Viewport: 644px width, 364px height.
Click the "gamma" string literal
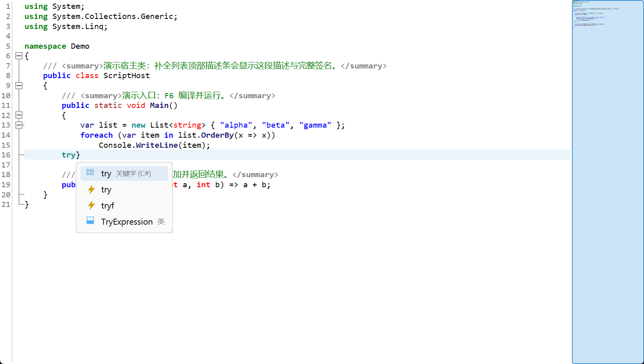coord(315,125)
